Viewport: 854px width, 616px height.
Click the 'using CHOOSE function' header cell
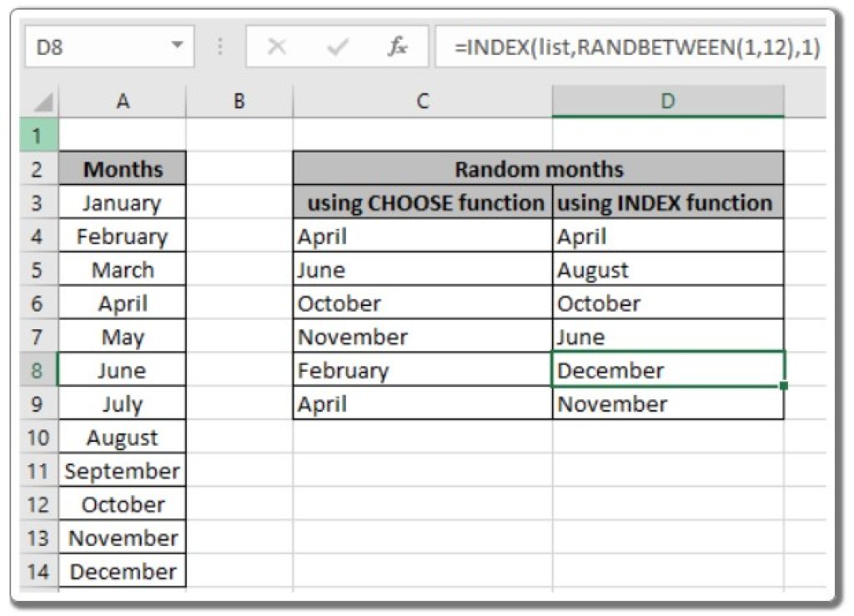tap(424, 203)
